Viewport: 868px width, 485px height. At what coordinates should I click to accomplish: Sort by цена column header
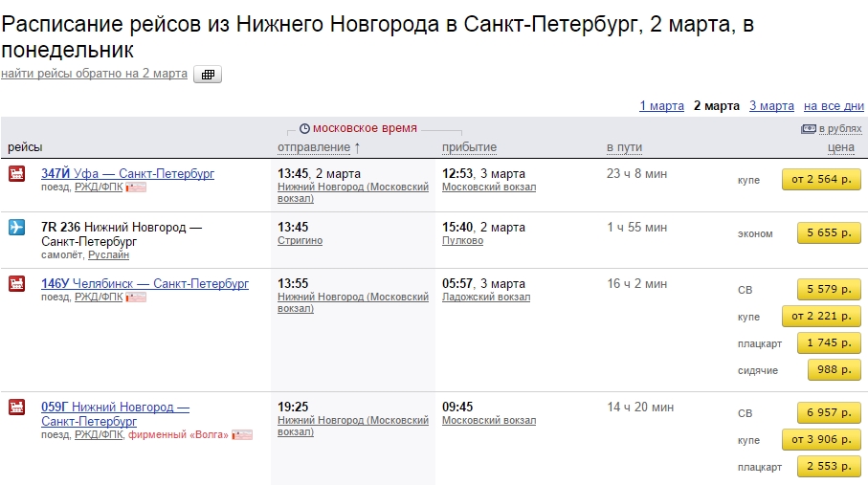[840, 147]
